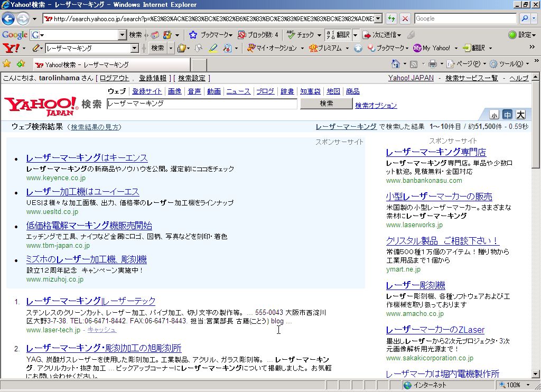Click in the Yahoo search text field

click(202, 104)
